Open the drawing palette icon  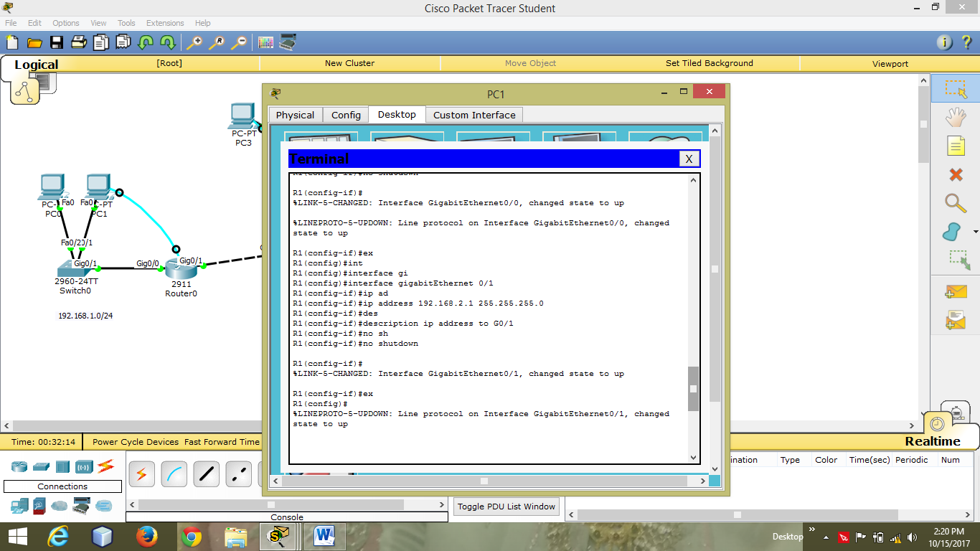[266, 42]
